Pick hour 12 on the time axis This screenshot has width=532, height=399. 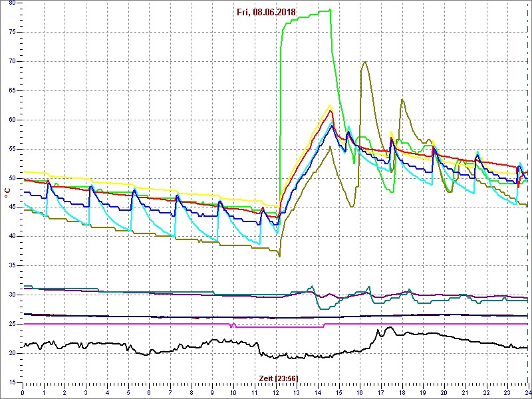(x=275, y=394)
